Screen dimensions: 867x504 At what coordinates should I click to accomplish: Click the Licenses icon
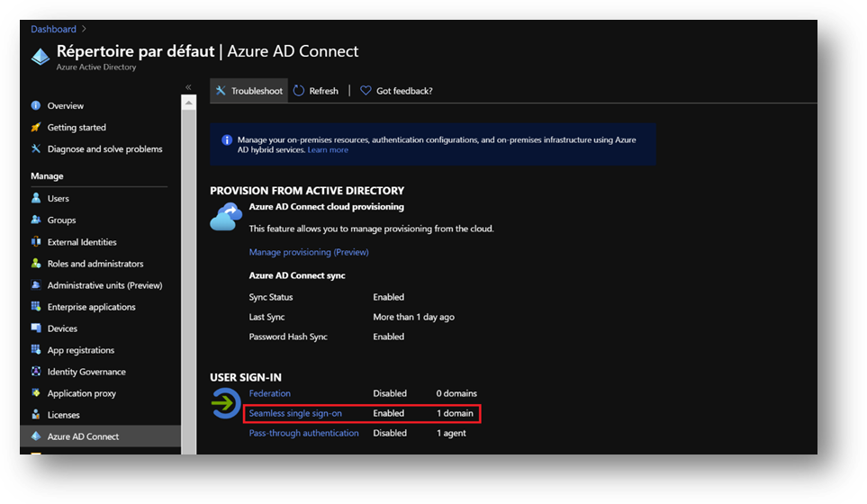(36, 415)
